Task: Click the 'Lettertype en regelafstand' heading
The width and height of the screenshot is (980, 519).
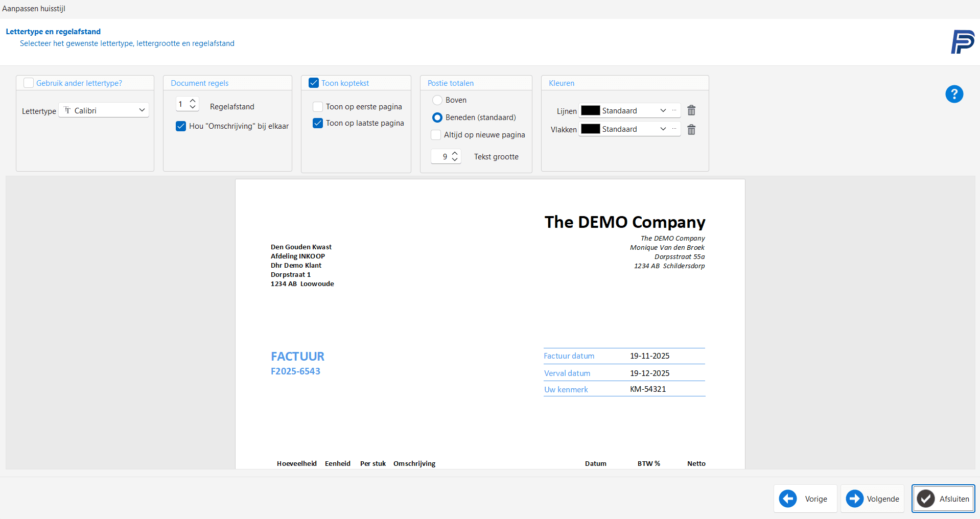Action: tap(53, 32)
